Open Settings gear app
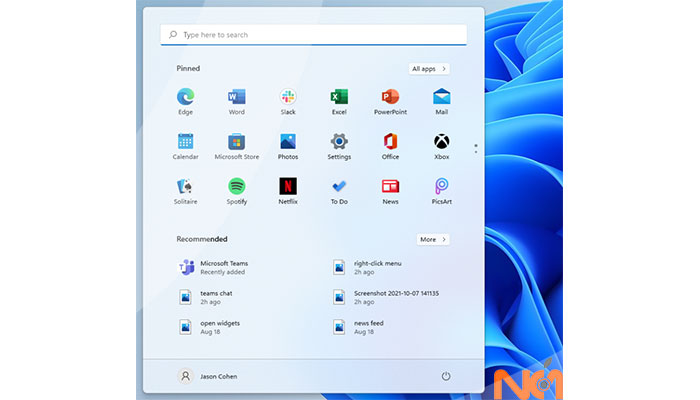Screen dimensions: 700x400 coord(339,146)
